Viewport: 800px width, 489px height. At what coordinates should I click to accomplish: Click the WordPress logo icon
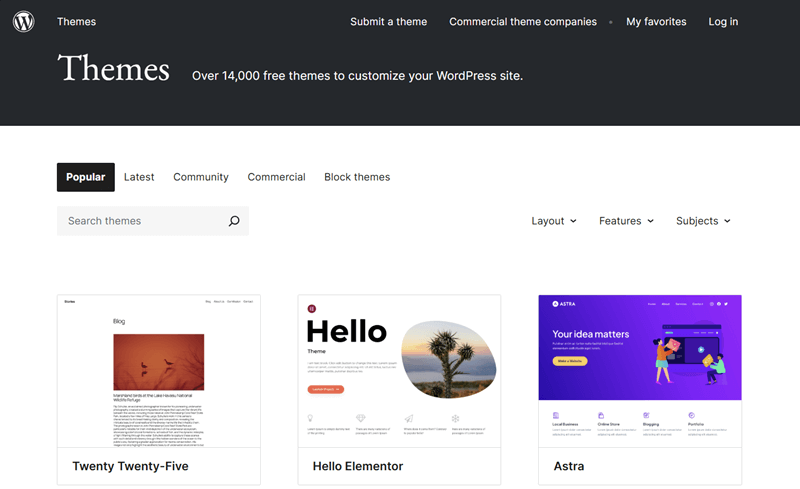pos(23,21)
